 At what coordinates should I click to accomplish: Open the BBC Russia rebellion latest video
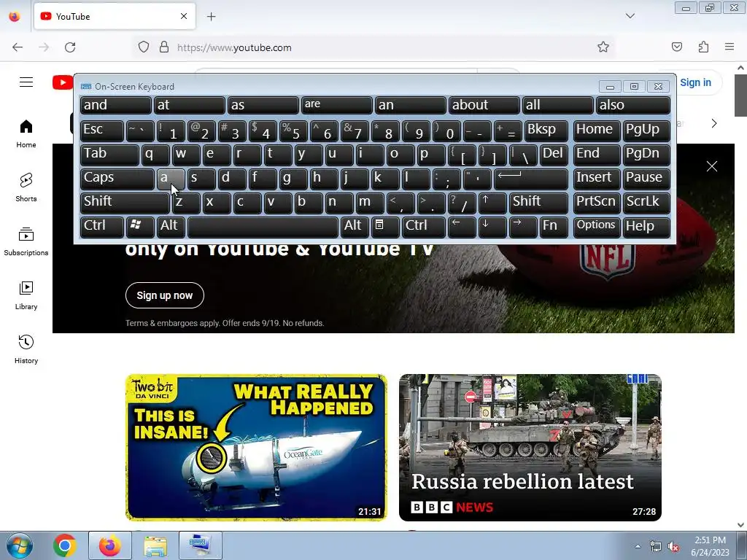point(530,448)
